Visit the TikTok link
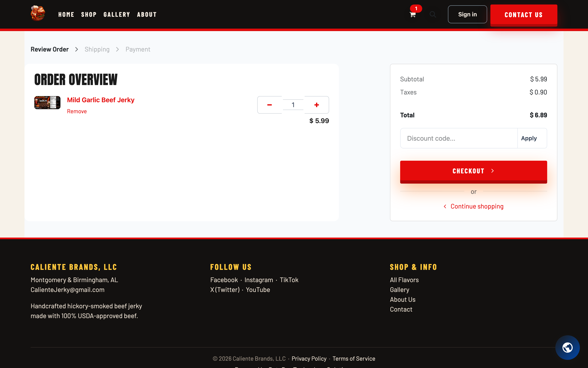The width and height of the screenshot is (588, 368). click(289, 280)
